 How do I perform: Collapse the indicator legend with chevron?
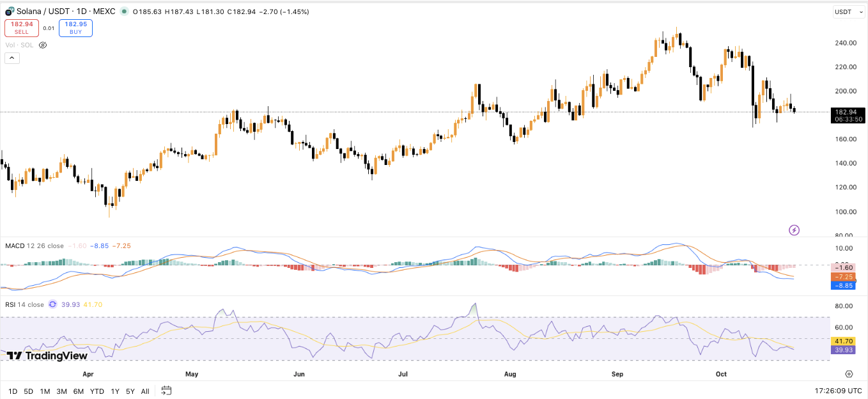click(12, 58)
